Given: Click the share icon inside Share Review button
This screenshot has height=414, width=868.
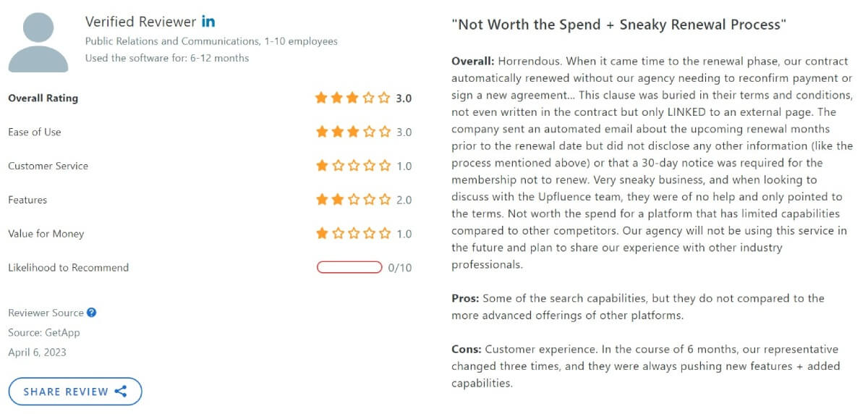Looking at the screenshot, I should pos(121,392).
